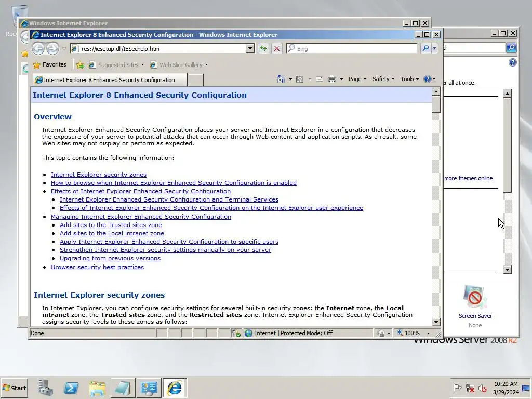Click the Show desktop button at taskbar end
The width and height of the screenshot is (532, 399).
(x=526, y=388)
